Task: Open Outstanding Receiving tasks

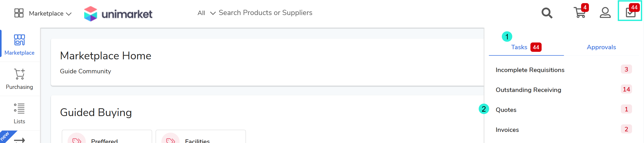Action: pyautogui.click(x=528, y=90)
